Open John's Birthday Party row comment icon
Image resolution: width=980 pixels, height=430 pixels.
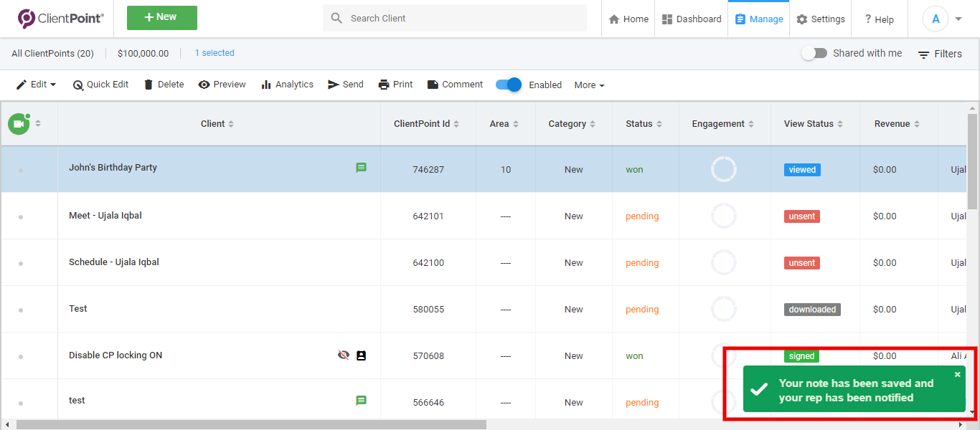pyautogui.click(x=361, y=168)
